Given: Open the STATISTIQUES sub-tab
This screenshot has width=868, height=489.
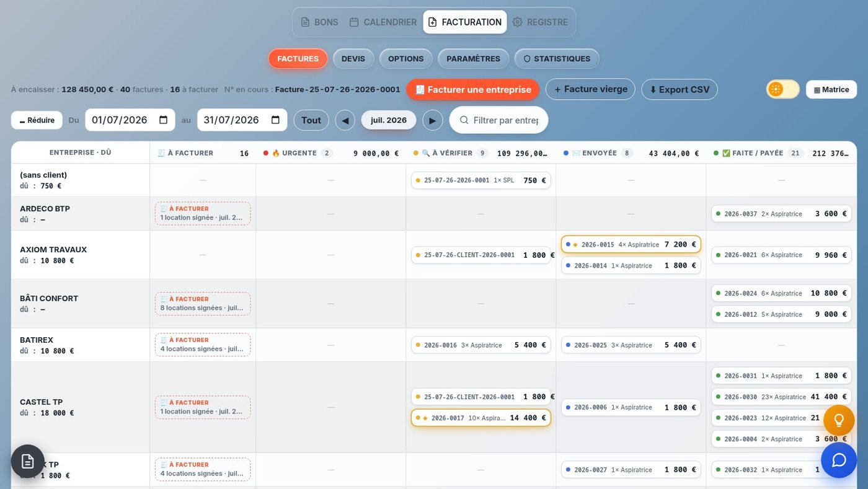Looking at the screenshot, I should [557, 59].
